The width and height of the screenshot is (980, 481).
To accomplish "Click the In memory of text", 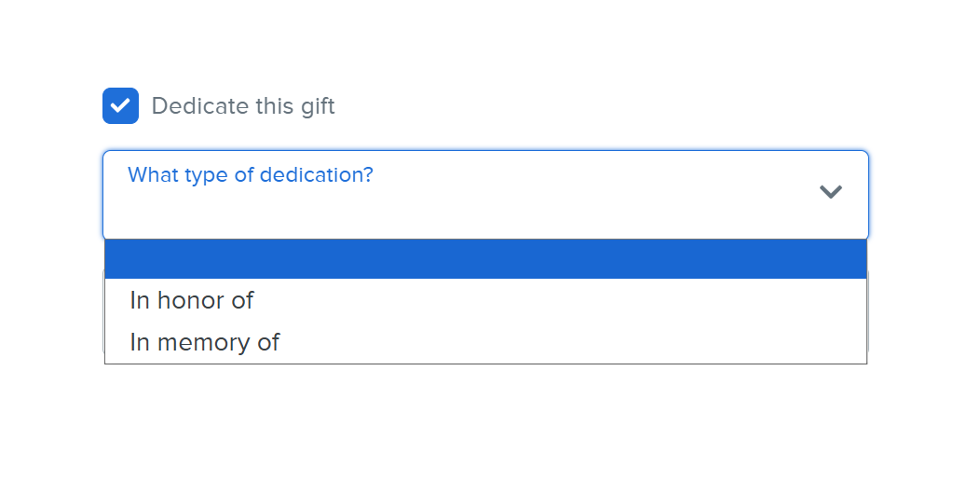I will click(x=205, y=342).
